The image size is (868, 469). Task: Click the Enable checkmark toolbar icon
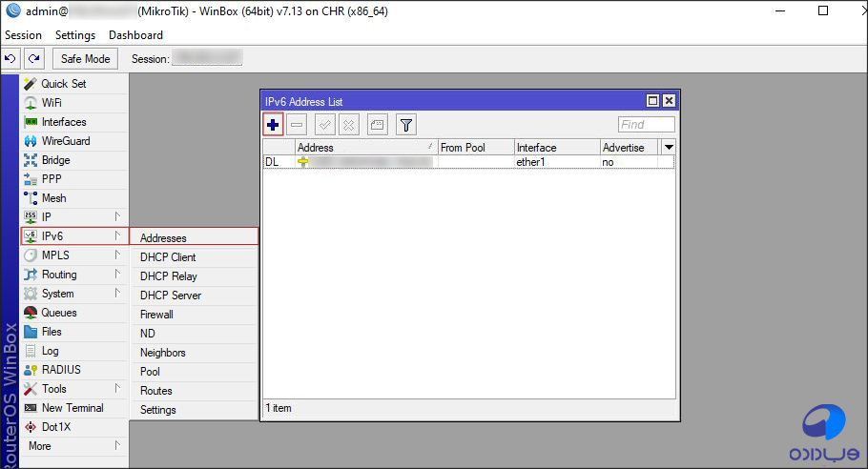tap(325, 125)
